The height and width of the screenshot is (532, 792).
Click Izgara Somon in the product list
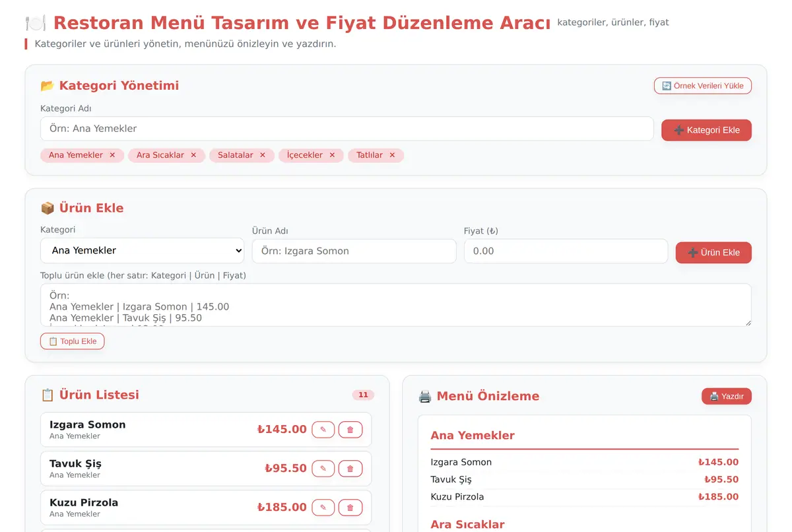click(x=87, y=424)
